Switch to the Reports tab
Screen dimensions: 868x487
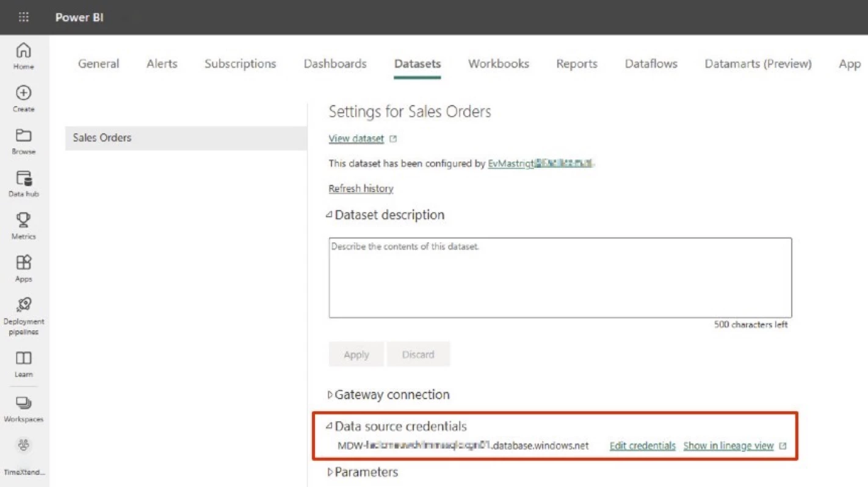tap(576, 64)
